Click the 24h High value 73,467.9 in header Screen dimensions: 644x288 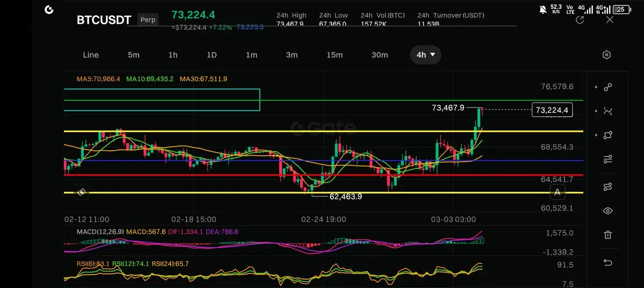click(x=290, y=24)
